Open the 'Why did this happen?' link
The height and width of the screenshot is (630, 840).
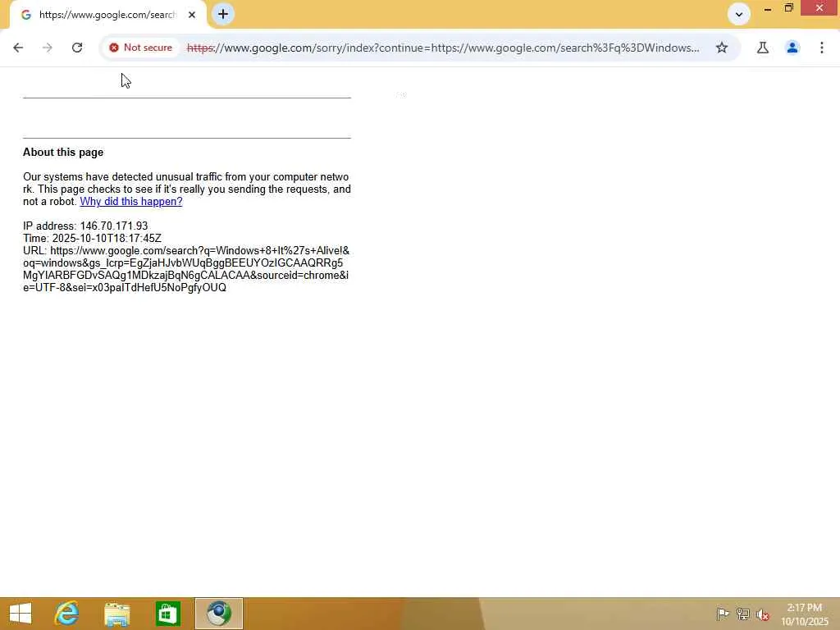[131, 202]
